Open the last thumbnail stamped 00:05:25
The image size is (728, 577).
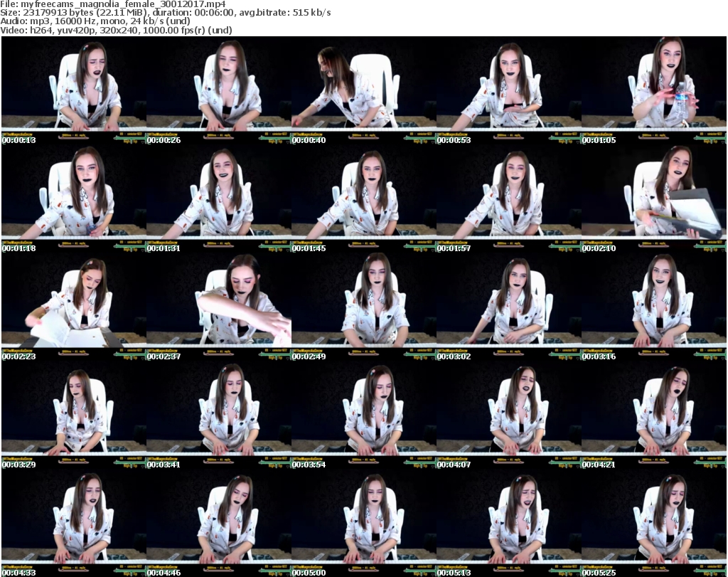pos(654,523)
